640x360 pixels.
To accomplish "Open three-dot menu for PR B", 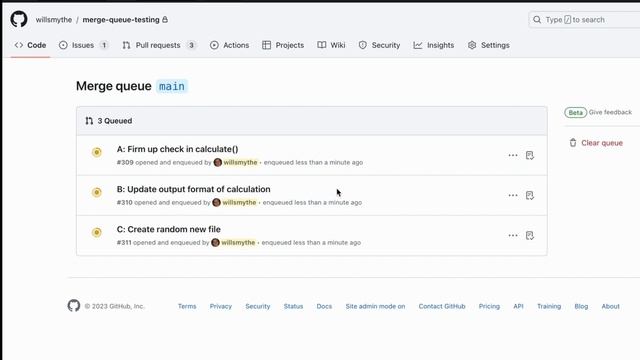I will (513, 196).
